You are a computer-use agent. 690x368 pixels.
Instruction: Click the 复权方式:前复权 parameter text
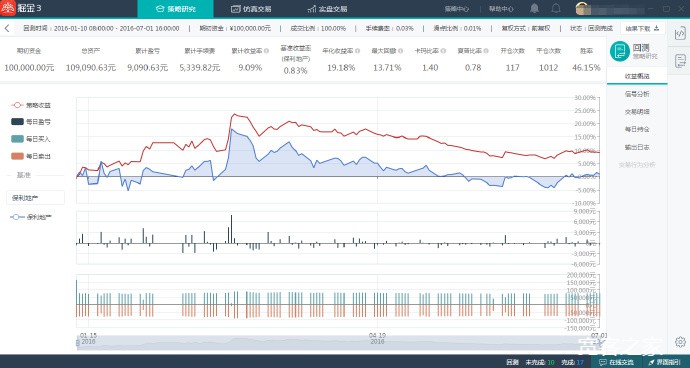coord(526,28)
